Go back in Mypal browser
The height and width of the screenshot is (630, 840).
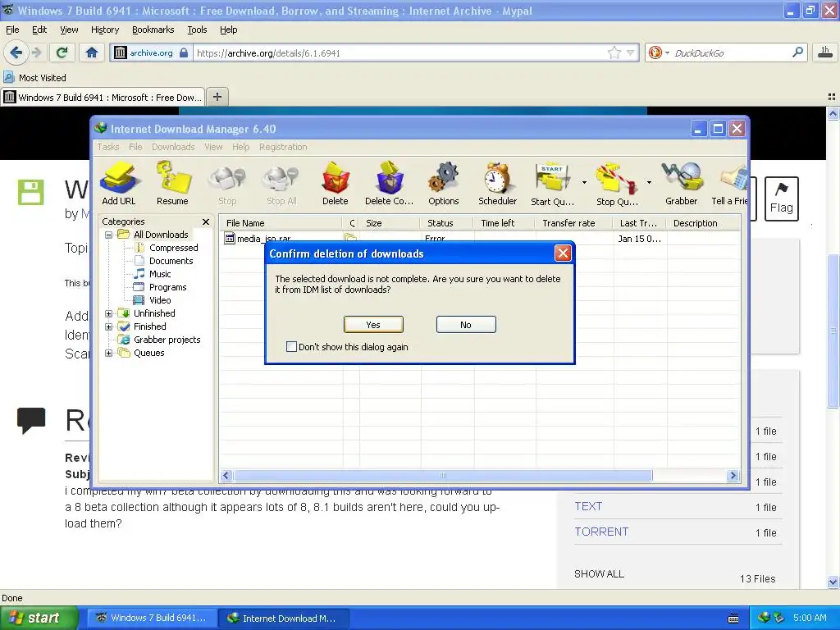16,52
